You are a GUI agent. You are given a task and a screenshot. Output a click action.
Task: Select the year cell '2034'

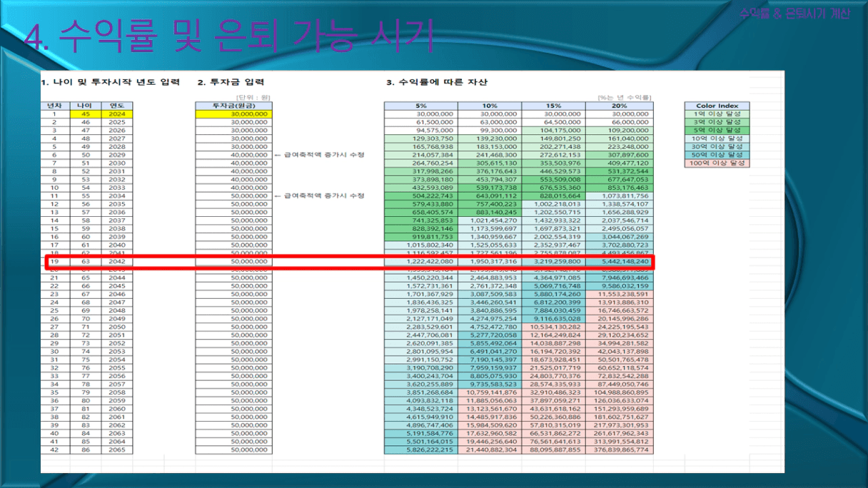(117, 196)
